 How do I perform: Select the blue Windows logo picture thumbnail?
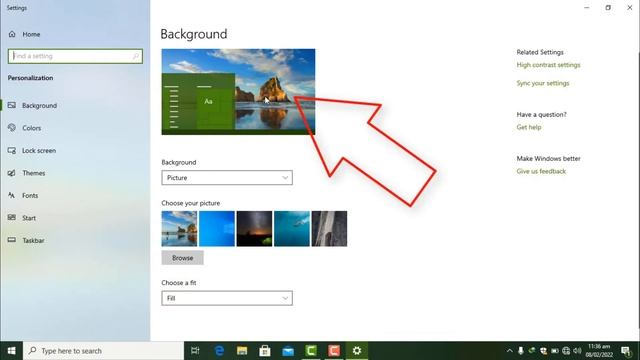point(217,229)
